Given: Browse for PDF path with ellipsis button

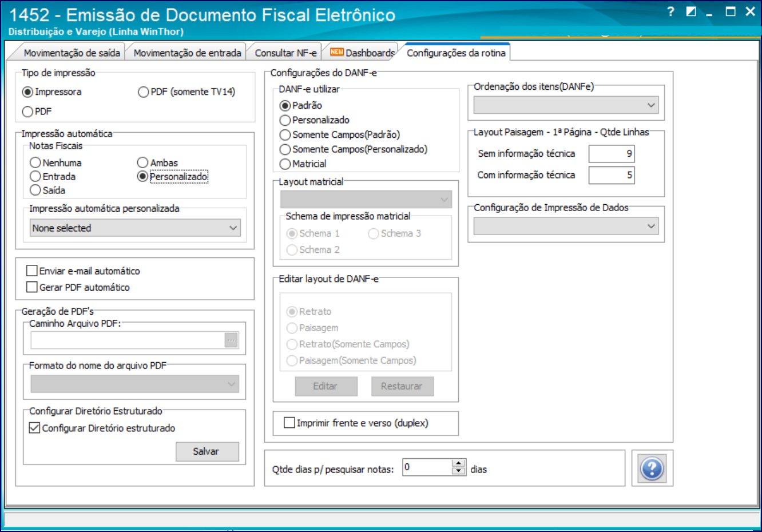Looking at the screenshot, I should click(231, 340).
